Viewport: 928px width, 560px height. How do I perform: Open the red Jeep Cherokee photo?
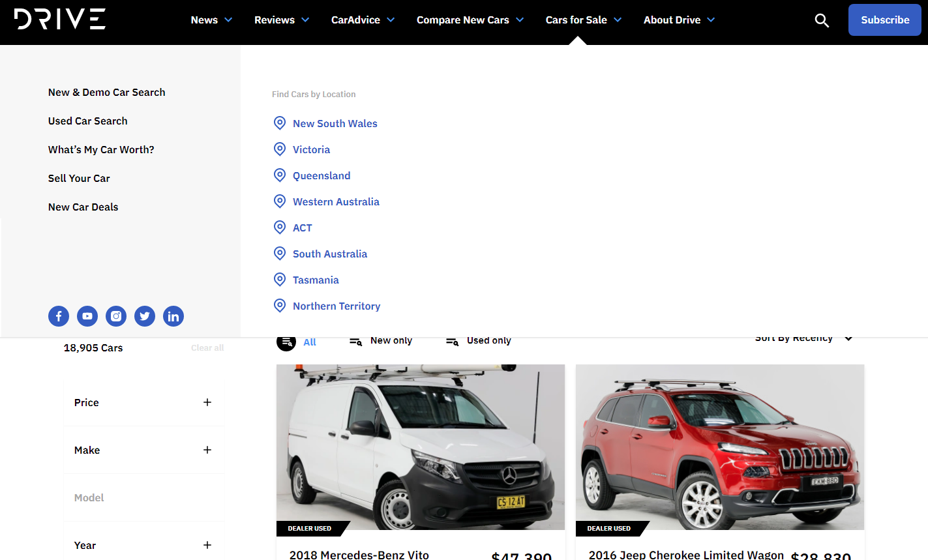click(x=720, y=447)
